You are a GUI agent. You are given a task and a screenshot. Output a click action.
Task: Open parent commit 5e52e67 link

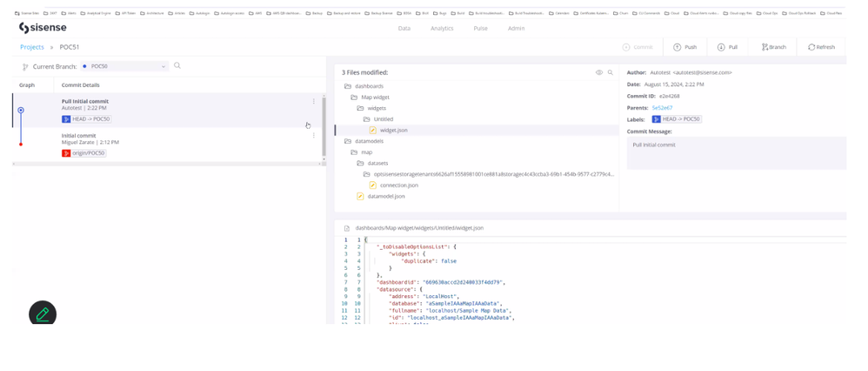click(x=662, y=108)
